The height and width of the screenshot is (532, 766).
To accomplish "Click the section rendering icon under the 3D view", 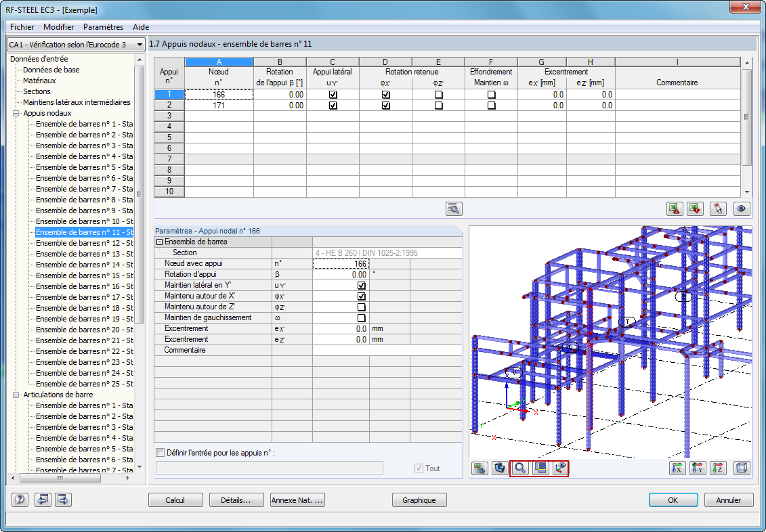I will tap(499, 468).
